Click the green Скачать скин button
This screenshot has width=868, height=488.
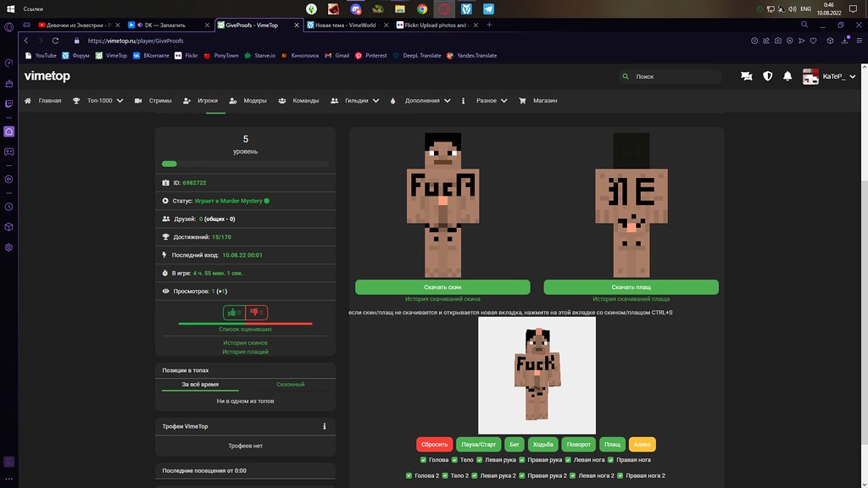click(442, 287)
